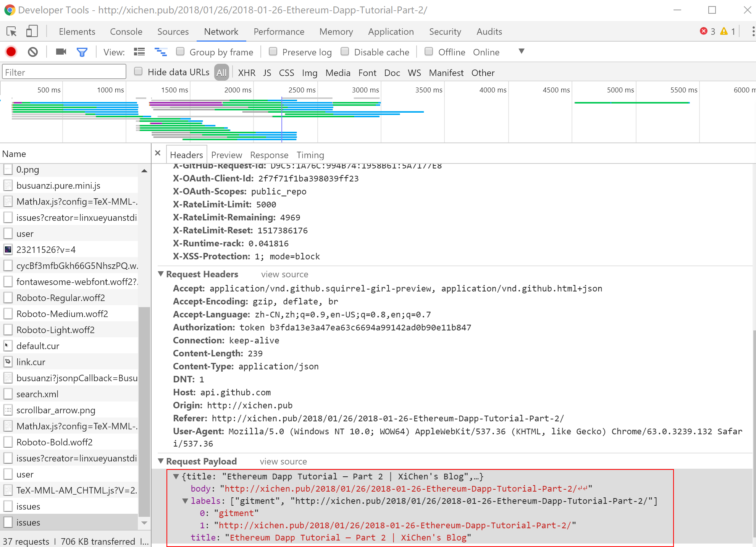Click the blue vertical marker in the timeline overview
Screen dimensions: 756x547
tap(282, 120)
